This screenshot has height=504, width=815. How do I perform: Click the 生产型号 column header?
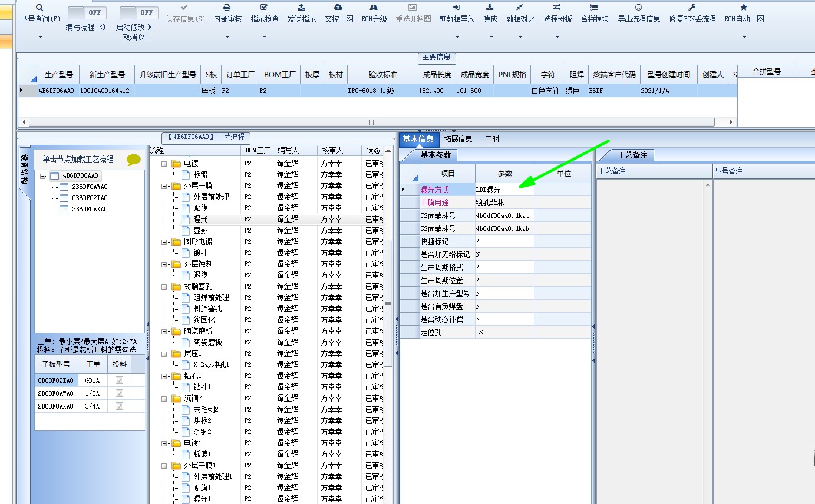59,75
